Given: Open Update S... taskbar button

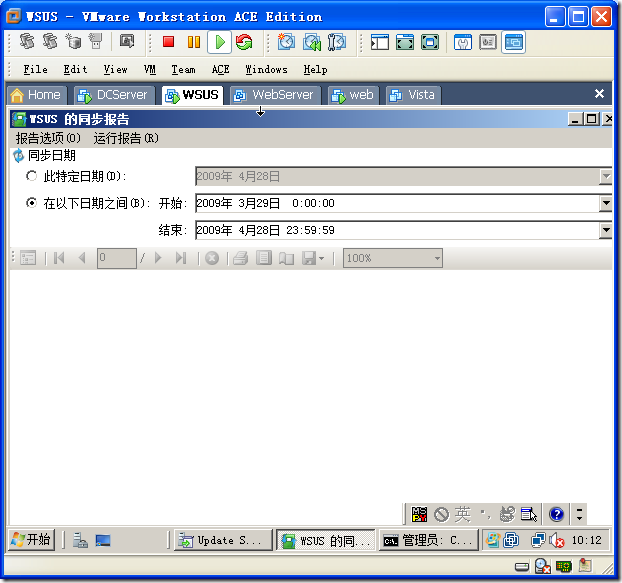Looking at the screenshot, I should 224,540.
